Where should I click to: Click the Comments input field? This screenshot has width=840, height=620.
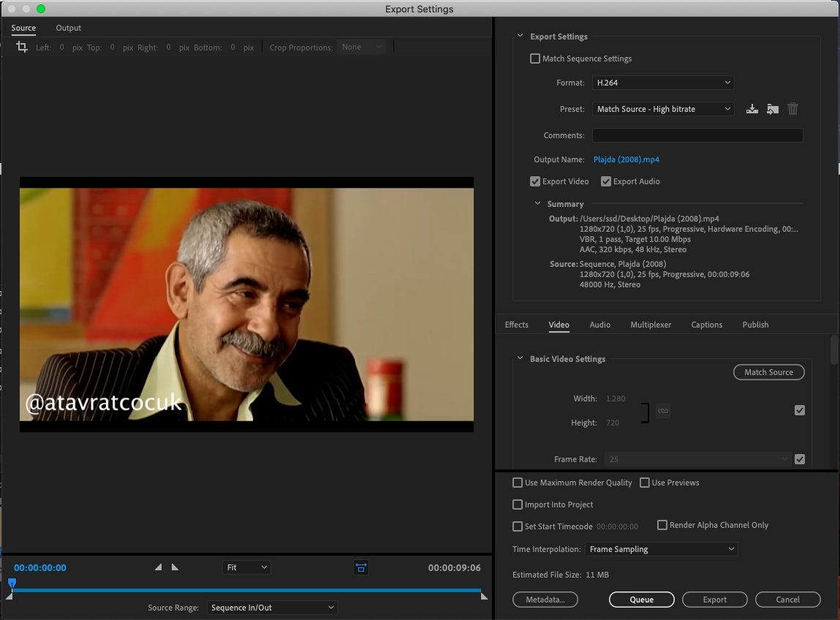[697, 135]
